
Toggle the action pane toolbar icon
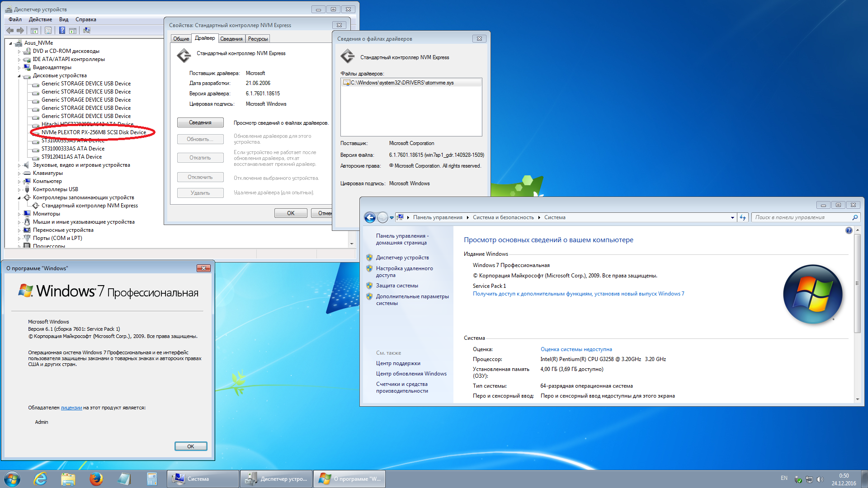tap(72, 30)
